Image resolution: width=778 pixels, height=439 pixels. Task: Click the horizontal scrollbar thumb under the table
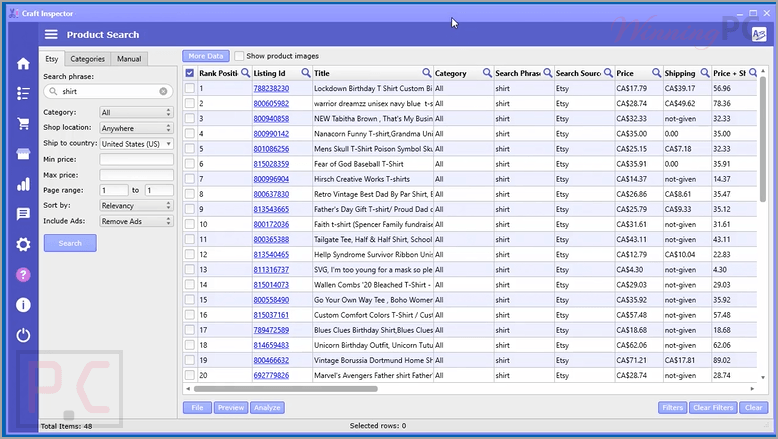(286, 389)
